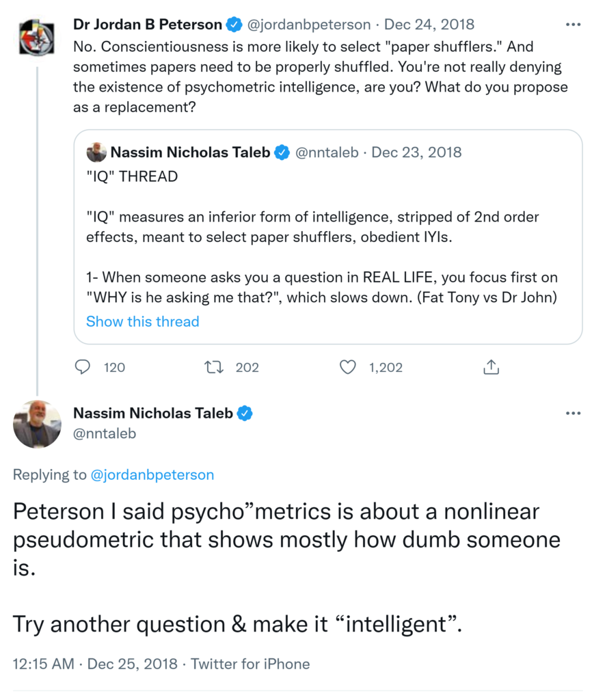Click the reply icon under Peterson's tweet
Viewport: 592px width, 700px height.
[x=83, y=367]
